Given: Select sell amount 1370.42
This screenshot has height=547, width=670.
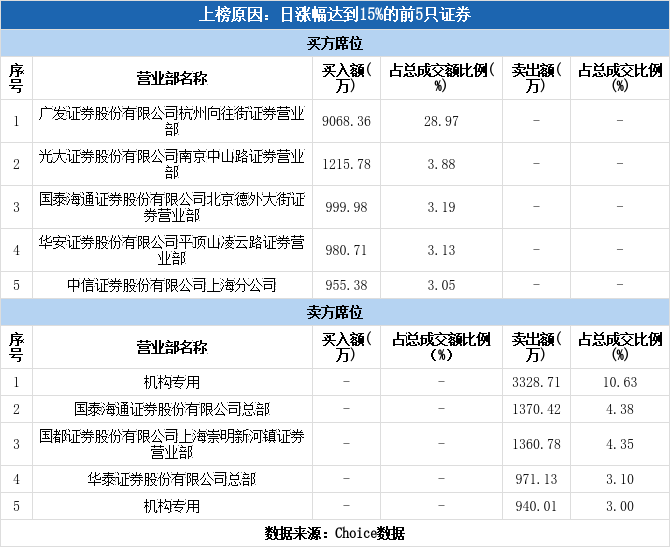Looking at the screenshot, I should tap(536, 409).
